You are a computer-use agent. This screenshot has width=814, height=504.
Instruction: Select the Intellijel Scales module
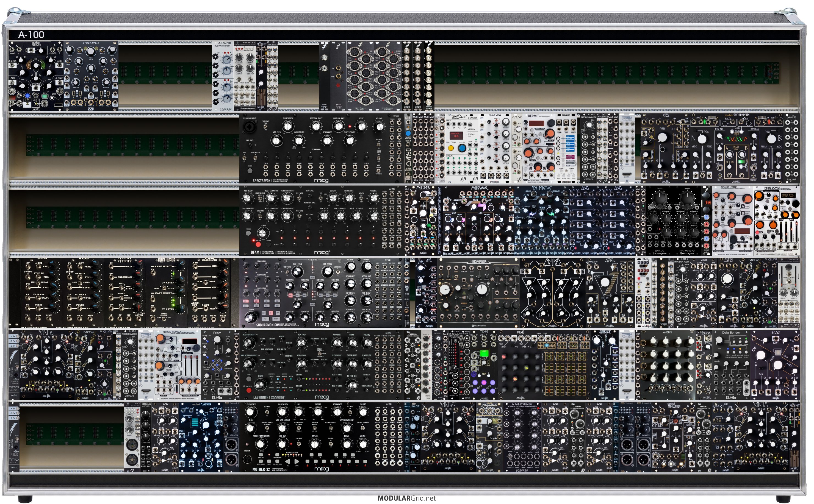567,148
